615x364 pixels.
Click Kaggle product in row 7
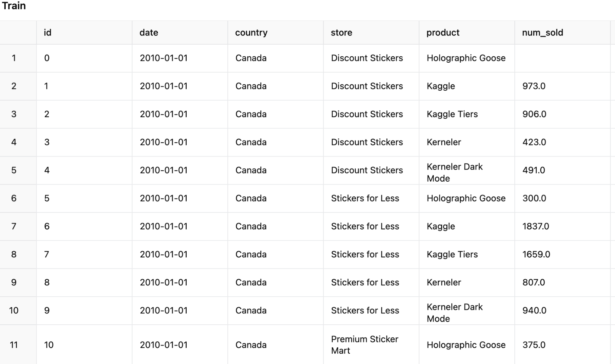(441, 226)
